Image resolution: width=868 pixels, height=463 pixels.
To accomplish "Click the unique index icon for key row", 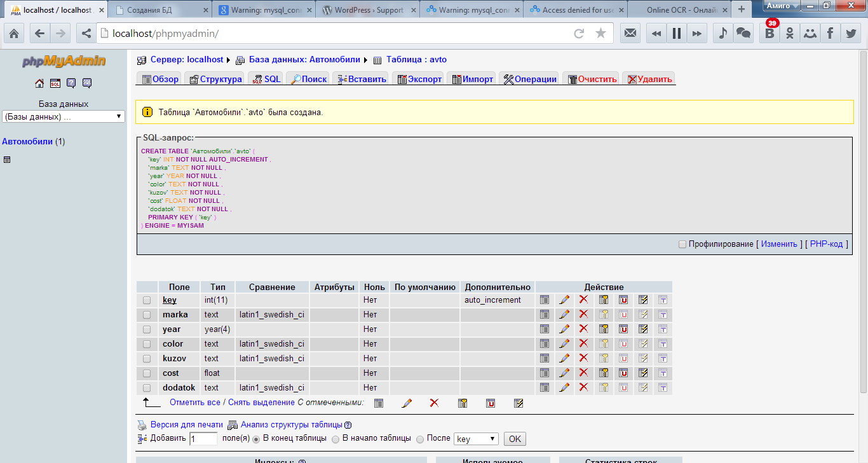I will click(x=623, y=300).
